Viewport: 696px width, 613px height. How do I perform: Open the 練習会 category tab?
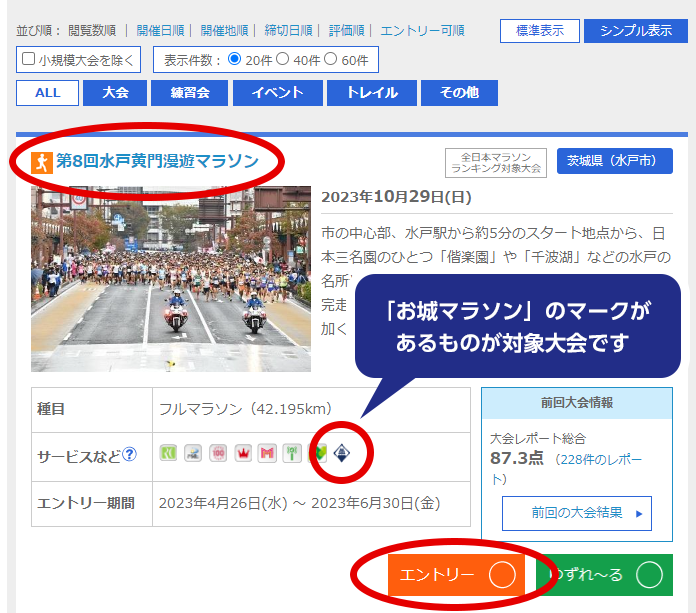tap(190, 93)
